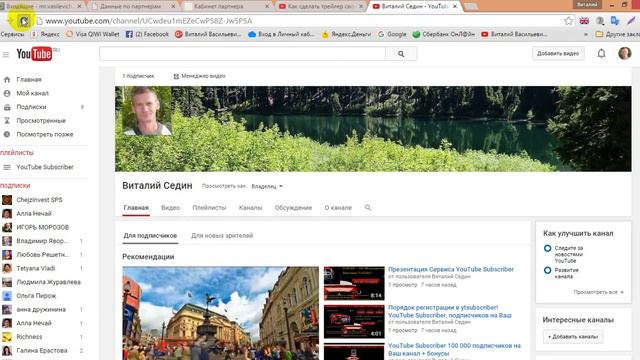The height and width of the screenshot is (360, 640).
Task: Open Tetyana Vladi subscription
Action: click(x=36, y=269)
